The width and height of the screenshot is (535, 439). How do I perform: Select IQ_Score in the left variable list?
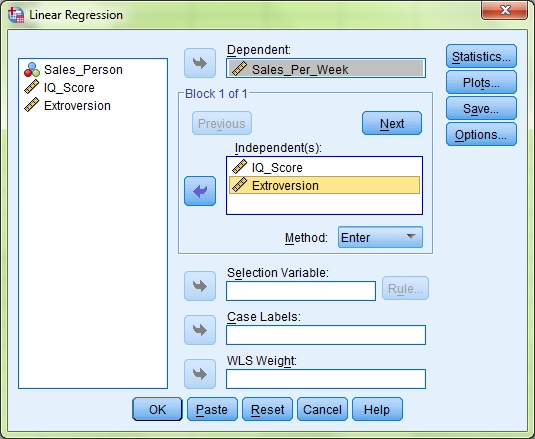tap(59, 88)
